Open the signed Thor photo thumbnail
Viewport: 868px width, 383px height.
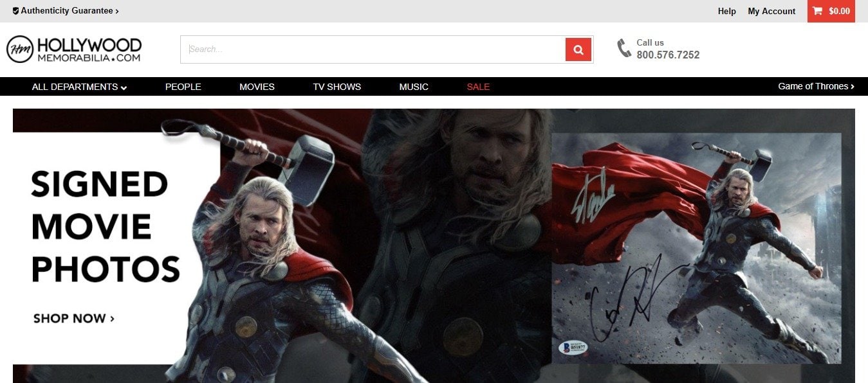696,248
